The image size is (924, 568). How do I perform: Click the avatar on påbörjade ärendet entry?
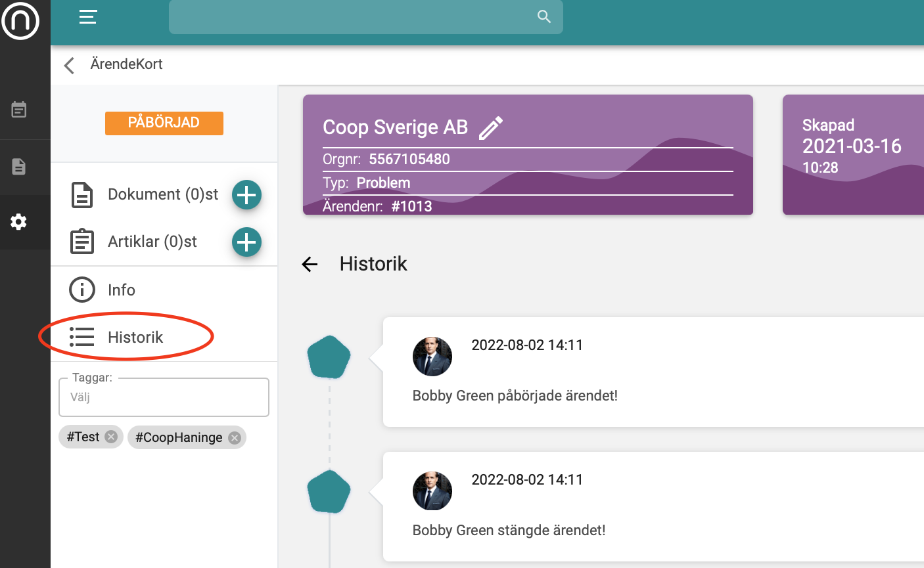click(432, 357)
